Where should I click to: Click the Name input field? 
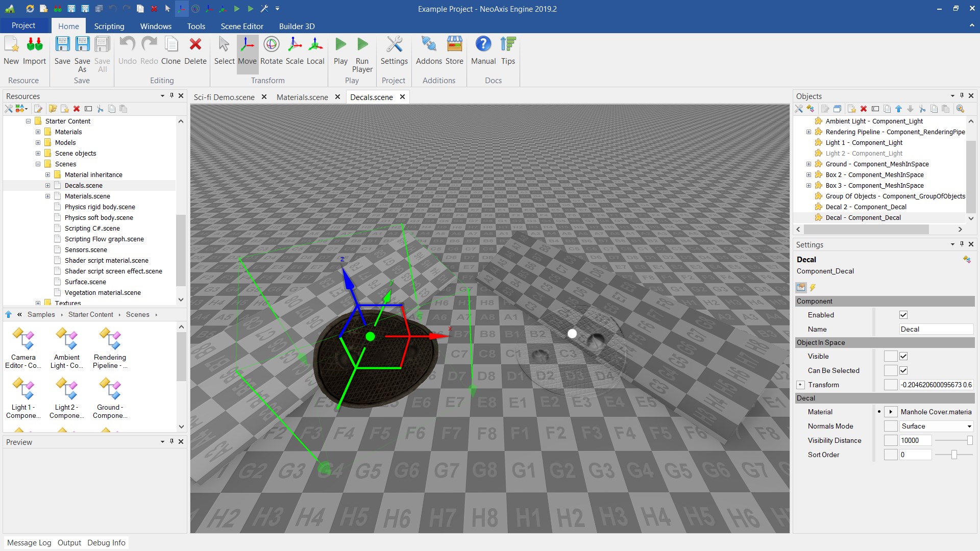click(x=935, y=329)
